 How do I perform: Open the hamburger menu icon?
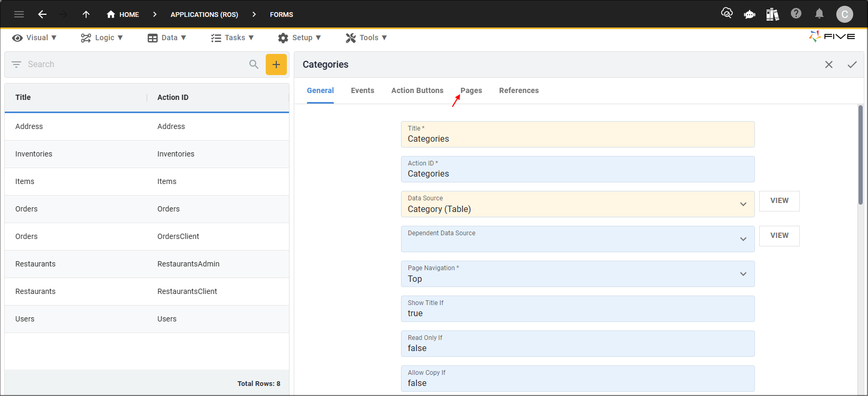point(19,14)
